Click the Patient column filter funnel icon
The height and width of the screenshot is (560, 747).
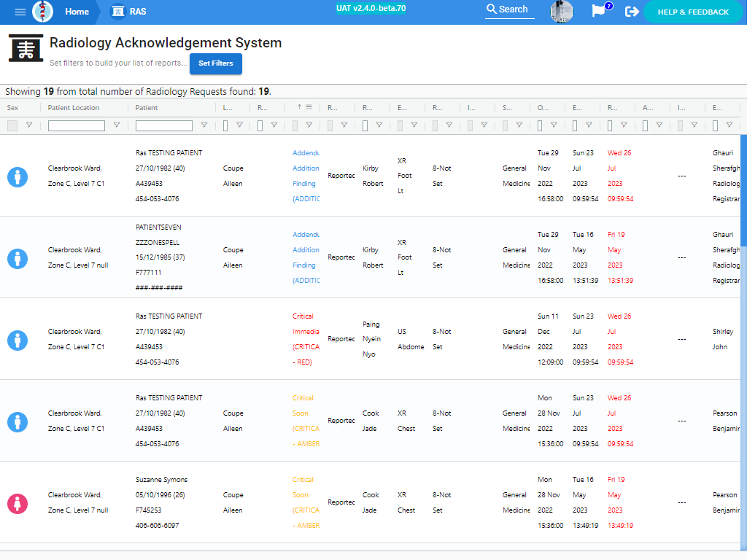(x=204, y=125)
